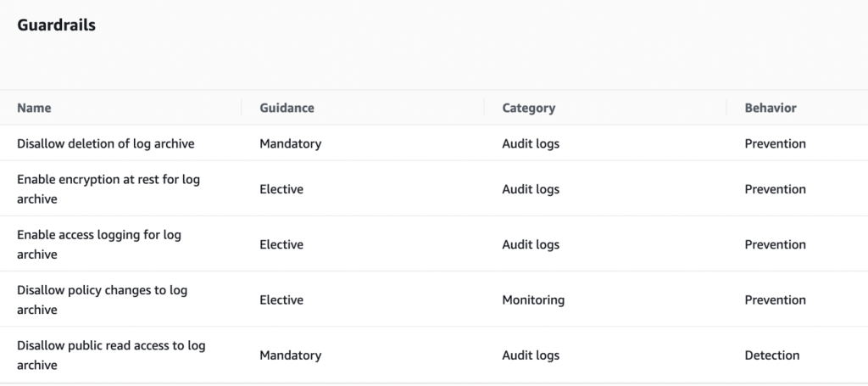Click Mandatory in the Disallow deletion row
Image resolution: width=868 pixels, height=386 pixels.
(x=291, y=143)
